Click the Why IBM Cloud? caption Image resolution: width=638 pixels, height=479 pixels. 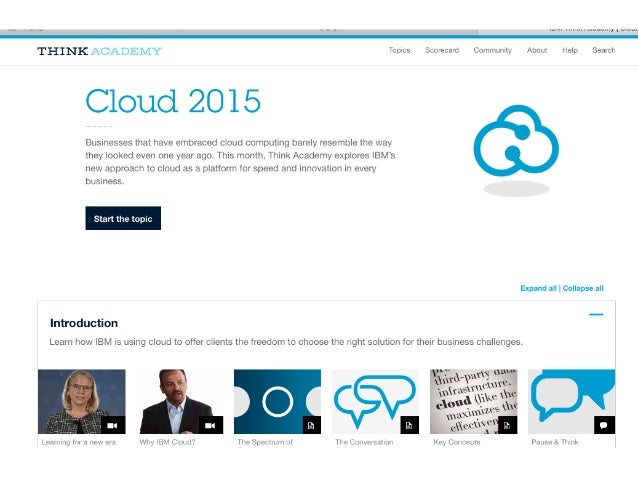tap(167, 442)
